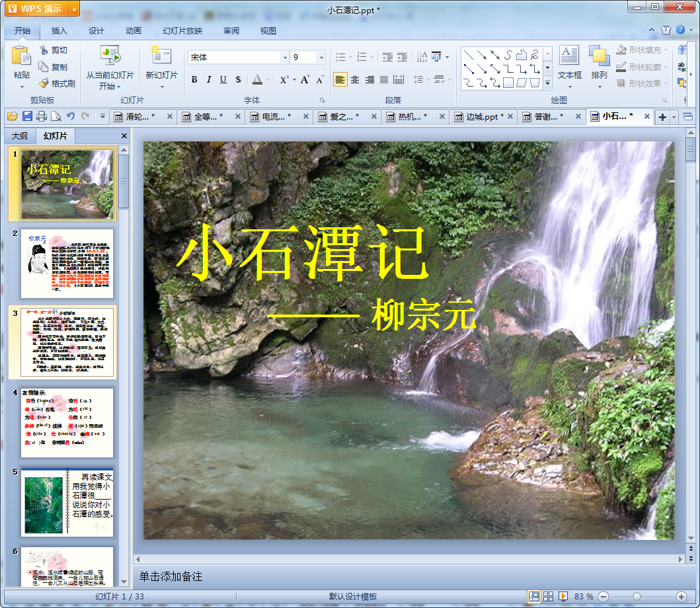Open the Review (审阅) ribbon tab
Viewport: 700px width, 608px height.
click(231, 31)
